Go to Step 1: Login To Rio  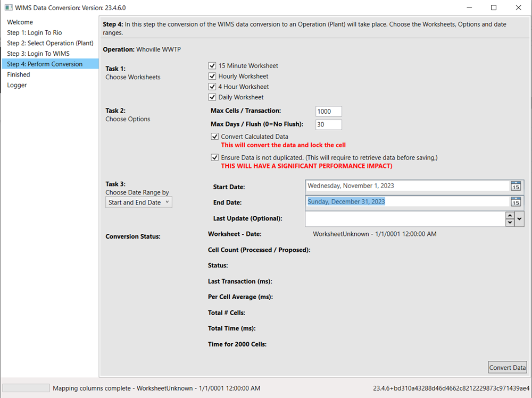click(35, 33)
